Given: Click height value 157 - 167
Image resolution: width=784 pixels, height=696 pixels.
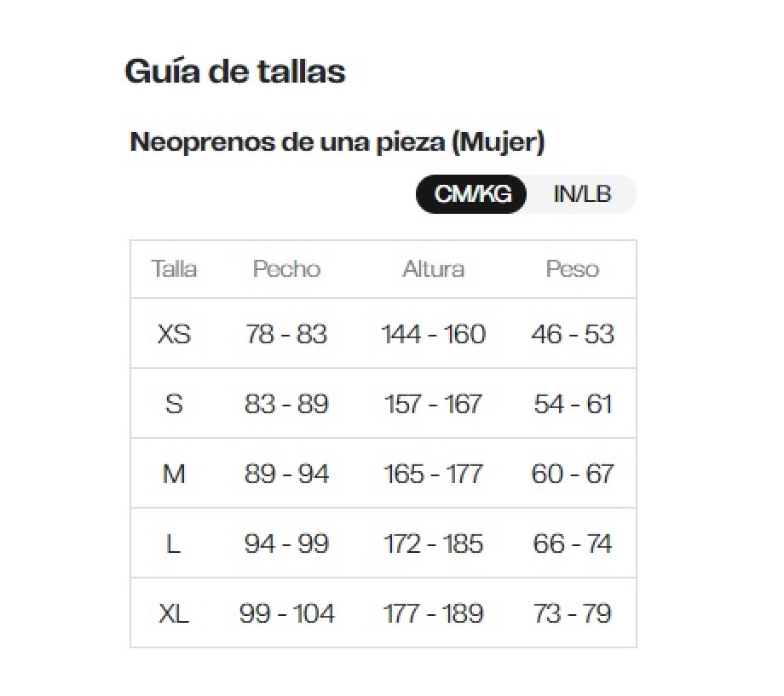Looking at the screenshot, I should (x=433, y=404).
